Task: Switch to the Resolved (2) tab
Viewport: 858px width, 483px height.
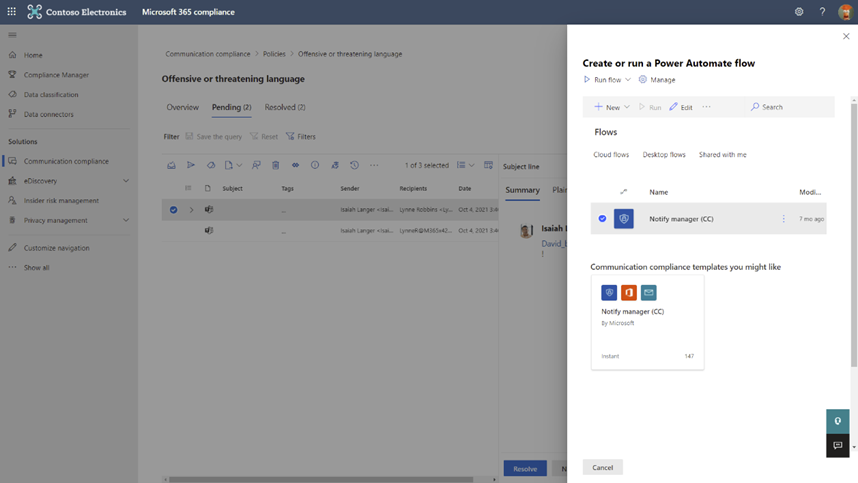Action: point(285,107)
